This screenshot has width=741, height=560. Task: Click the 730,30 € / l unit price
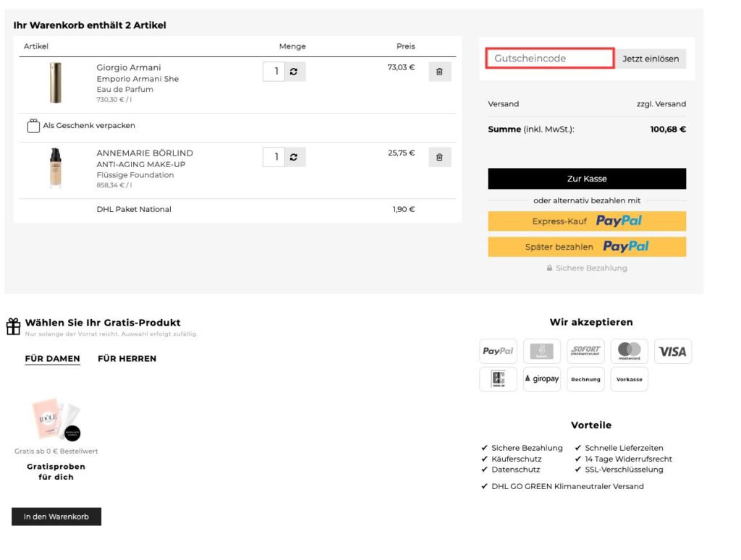click(x=114, y=100)
